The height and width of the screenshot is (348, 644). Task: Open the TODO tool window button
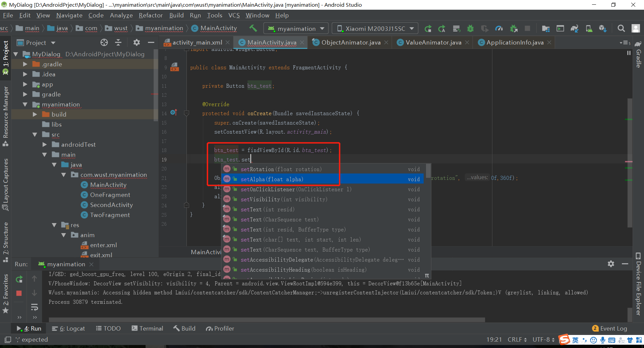(x=108, y=329)
